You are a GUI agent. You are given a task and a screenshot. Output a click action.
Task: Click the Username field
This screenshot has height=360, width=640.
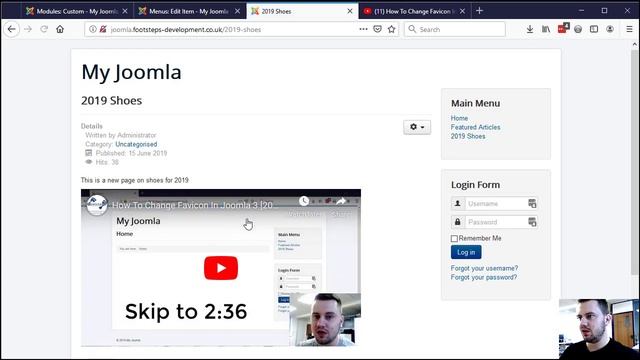tap(496, 203)
